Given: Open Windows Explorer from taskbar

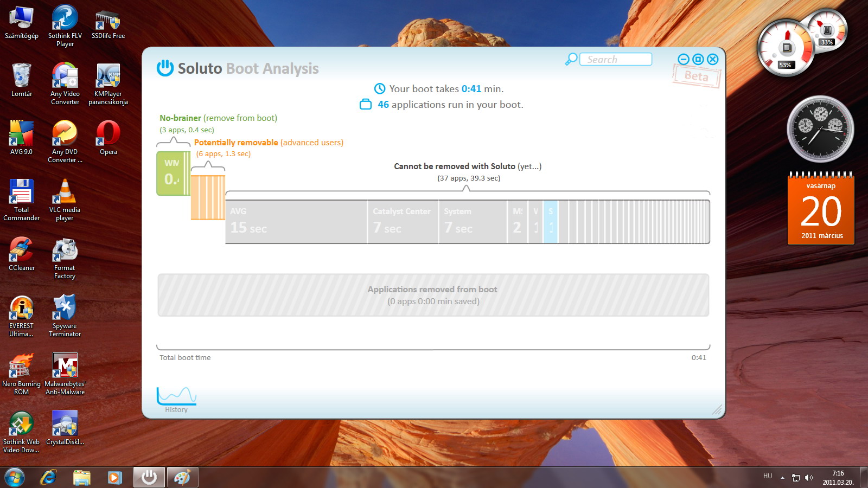Looking at the screenshot, I should (82, 477).
